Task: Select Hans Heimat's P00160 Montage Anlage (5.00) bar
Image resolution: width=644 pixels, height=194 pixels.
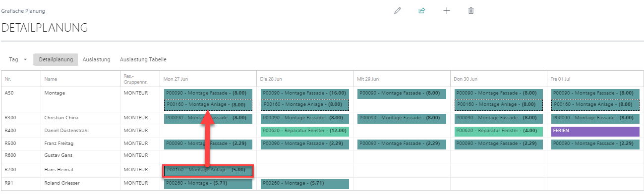Action: pyautogui.click(x=208, y=171)
